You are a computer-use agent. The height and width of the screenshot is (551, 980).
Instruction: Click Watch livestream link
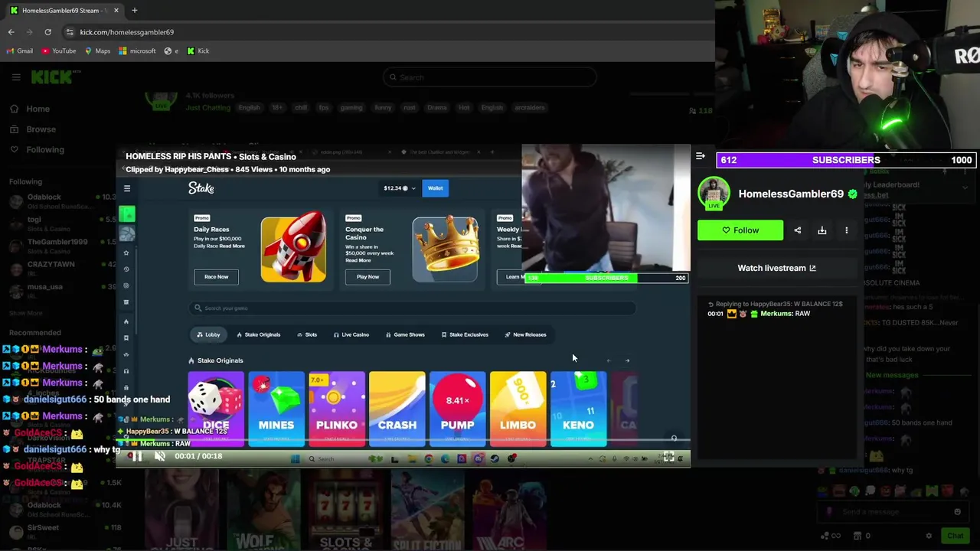point(776,268)
